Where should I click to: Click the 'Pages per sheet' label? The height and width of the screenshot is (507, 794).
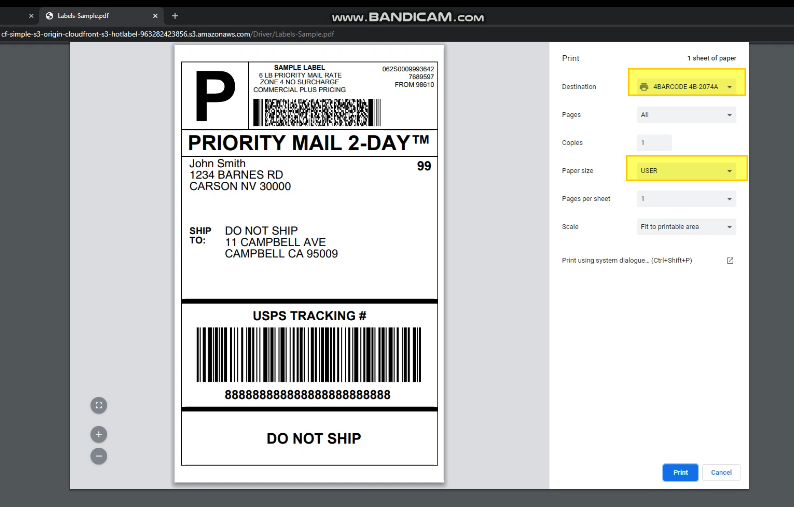pyautogui.click(x=586, y=199)
